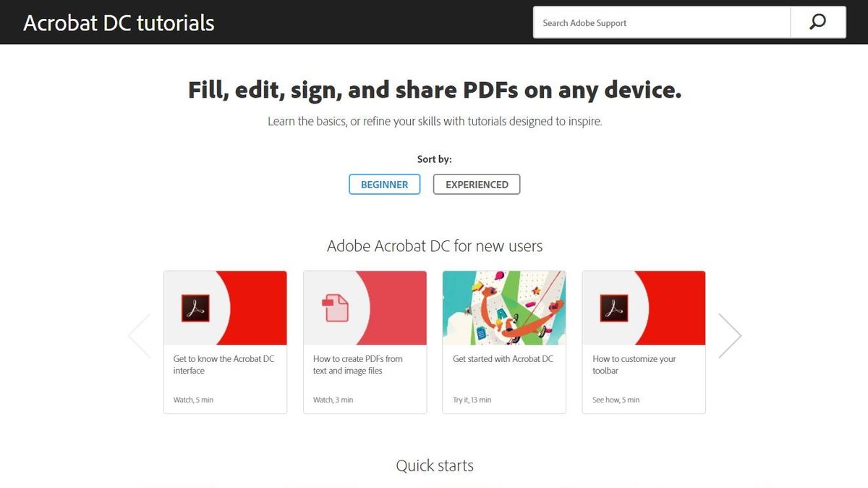The height and width of the screenshot is (488, 868).
Task: Click the Watch, 5 min label on the first card
Action: [193, 399]
